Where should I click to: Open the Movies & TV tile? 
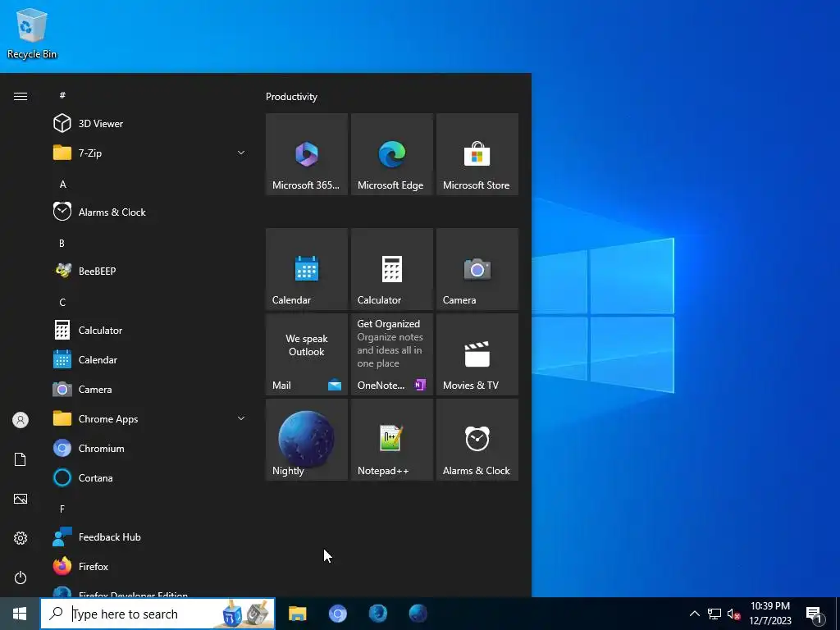(x=477, y=354)
